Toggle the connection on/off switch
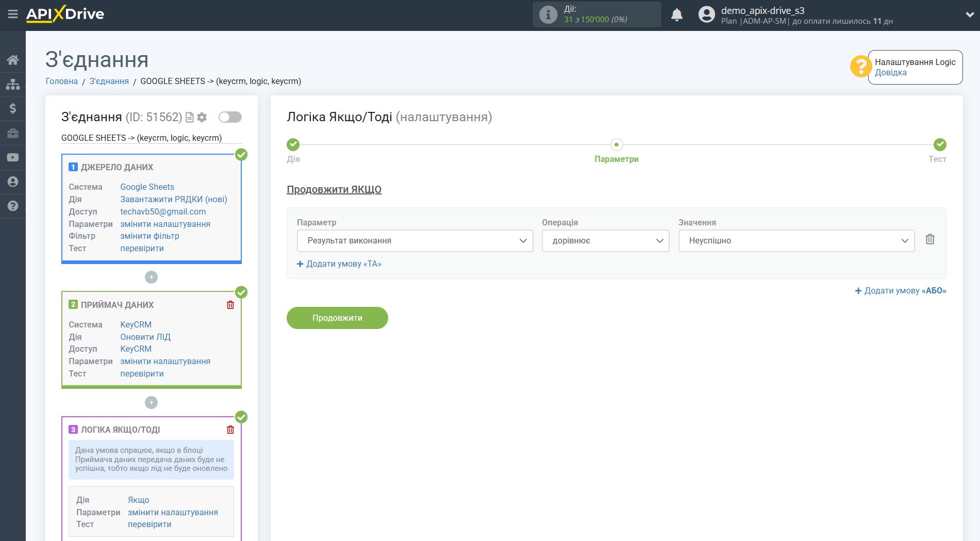Viewport: 980px width, 541px height. coord(230,117)
